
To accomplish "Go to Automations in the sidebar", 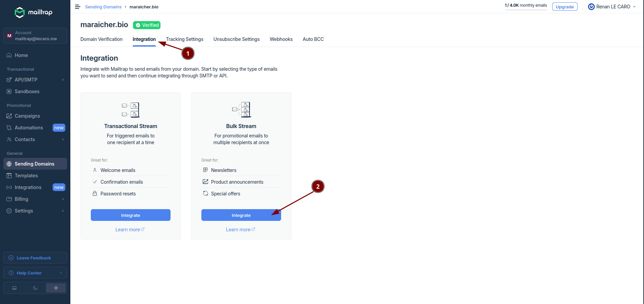I will tap(29, 128).
